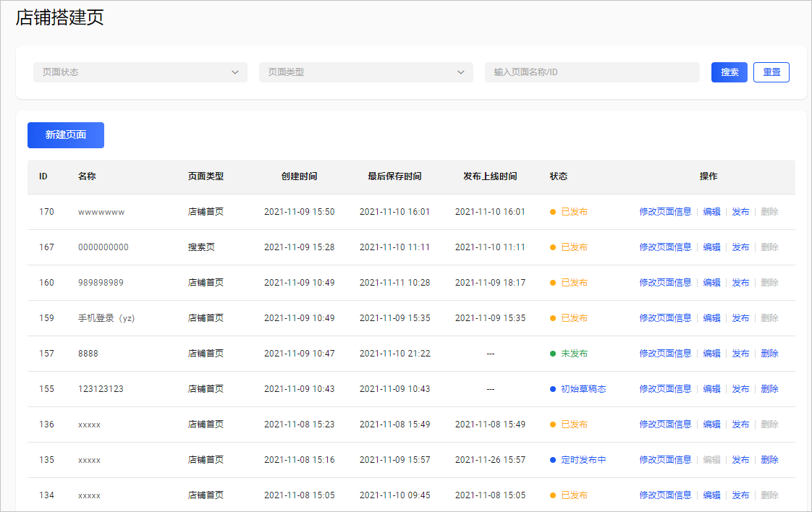Click the 未发布 status in row 157

[x=575, y=354]
